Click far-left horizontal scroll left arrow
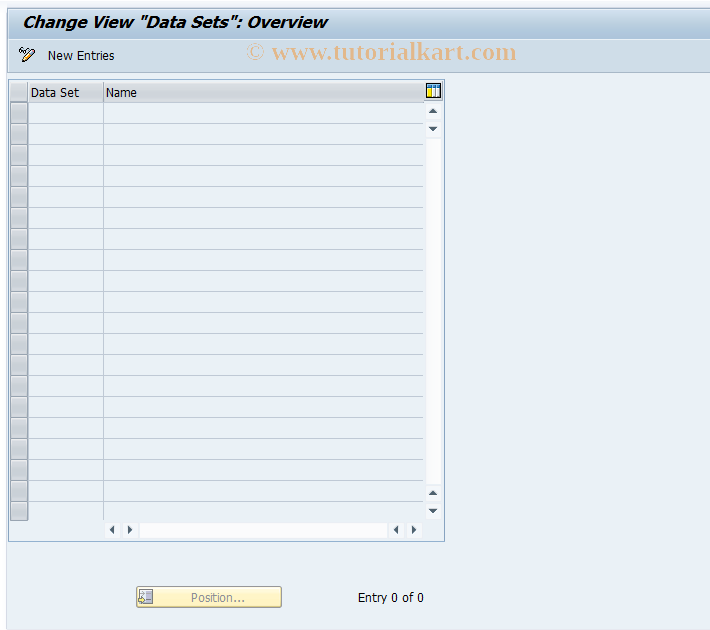710x630 pixels. (112, 529)
